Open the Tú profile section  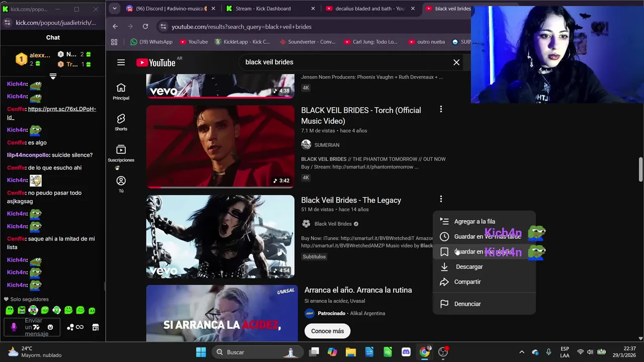click(121, 185)
